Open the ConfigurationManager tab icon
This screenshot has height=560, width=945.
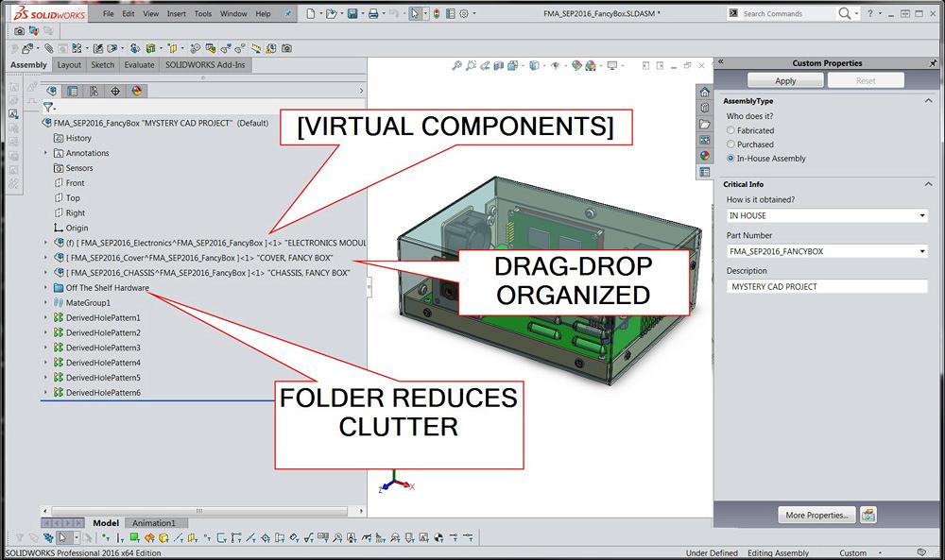click(94, 91)
